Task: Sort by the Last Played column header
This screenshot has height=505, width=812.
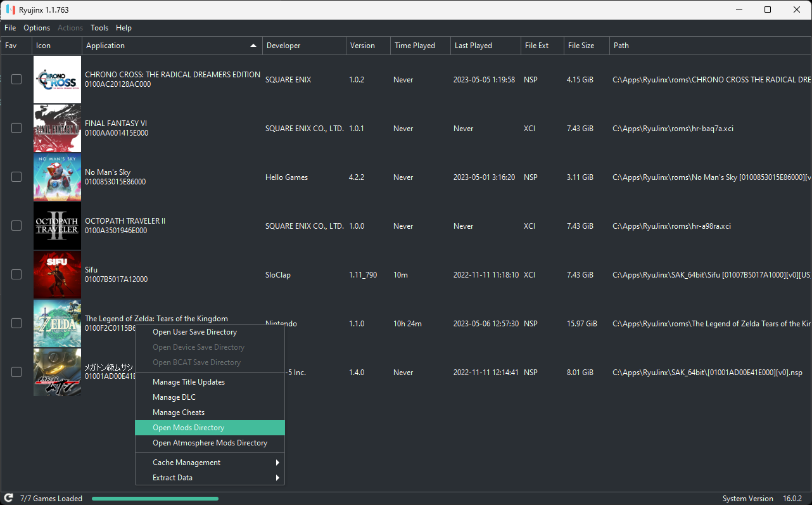Action: tap(486, 46)
